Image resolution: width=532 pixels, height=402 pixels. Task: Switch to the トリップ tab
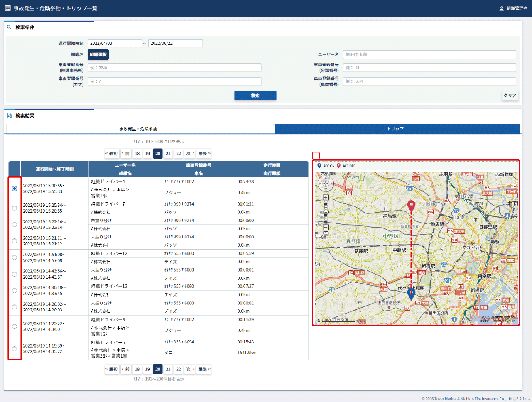397,129
